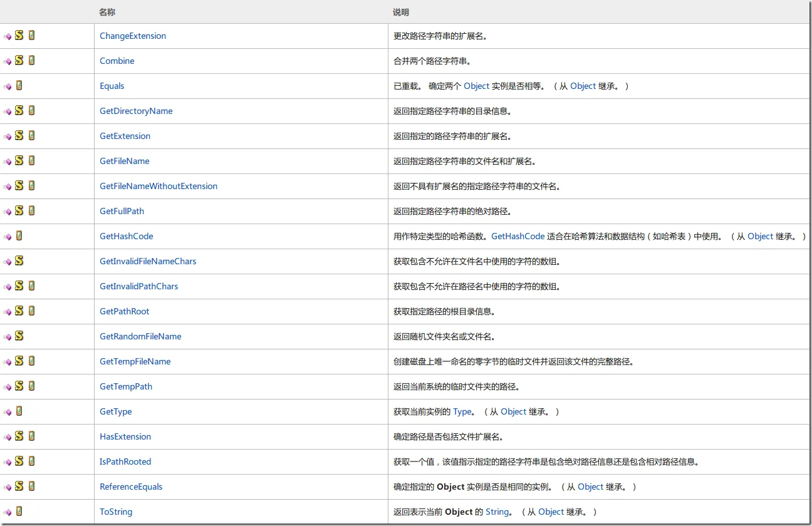
Task: Click the String link in the ToString description
Action: [497, 512]
